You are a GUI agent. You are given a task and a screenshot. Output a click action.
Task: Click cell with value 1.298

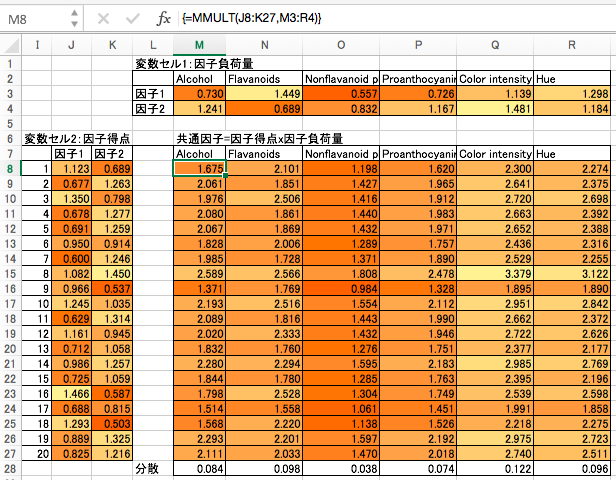point(572,94)
